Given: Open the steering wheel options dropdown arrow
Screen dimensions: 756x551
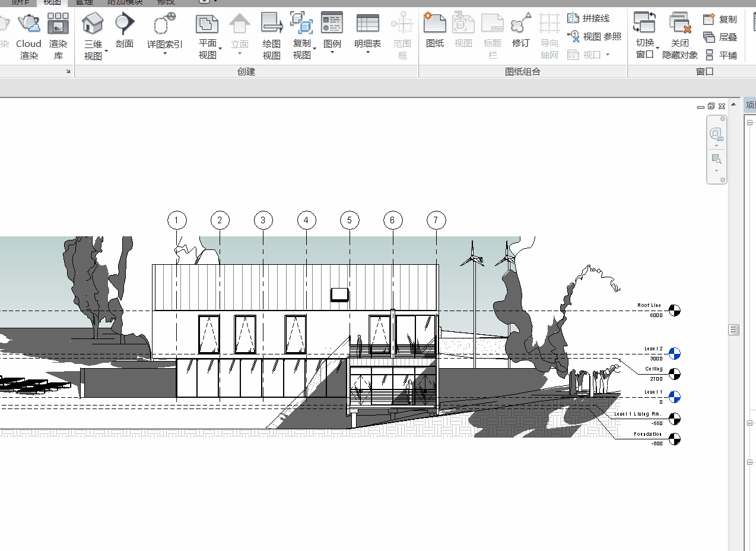Looking at the screenshot, I should pos(716,145).
